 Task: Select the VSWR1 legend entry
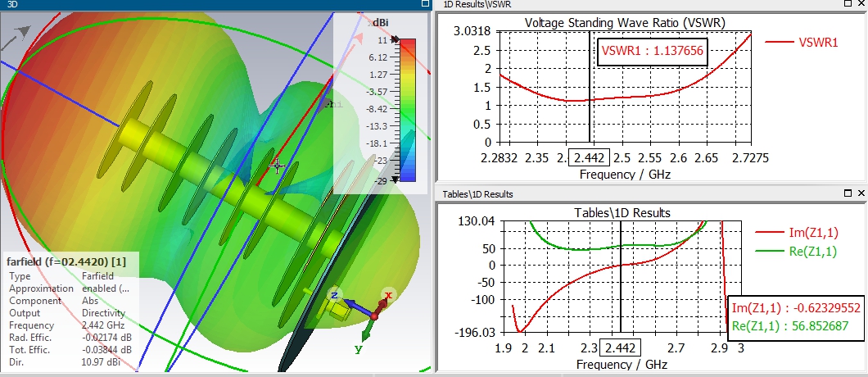tap(802, 42)
